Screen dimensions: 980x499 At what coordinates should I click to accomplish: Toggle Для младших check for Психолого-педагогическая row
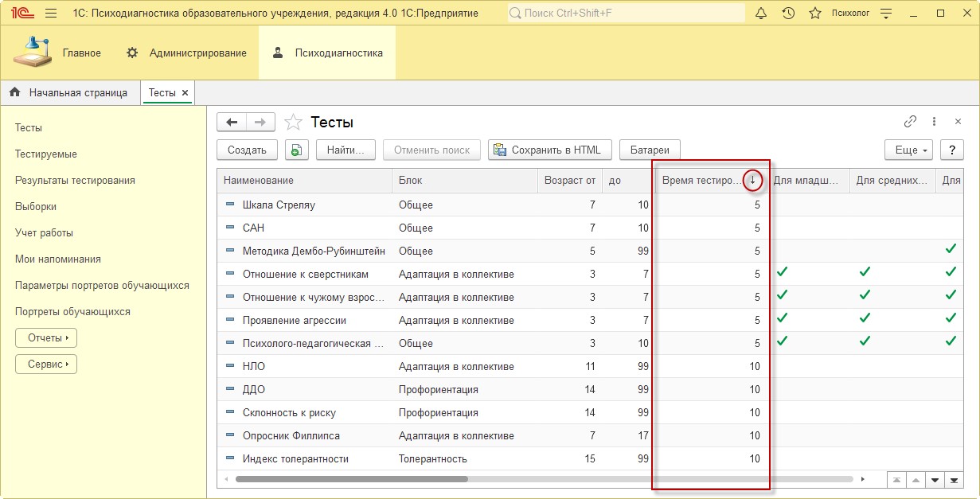pyautogui.click(x=783, y=341)
